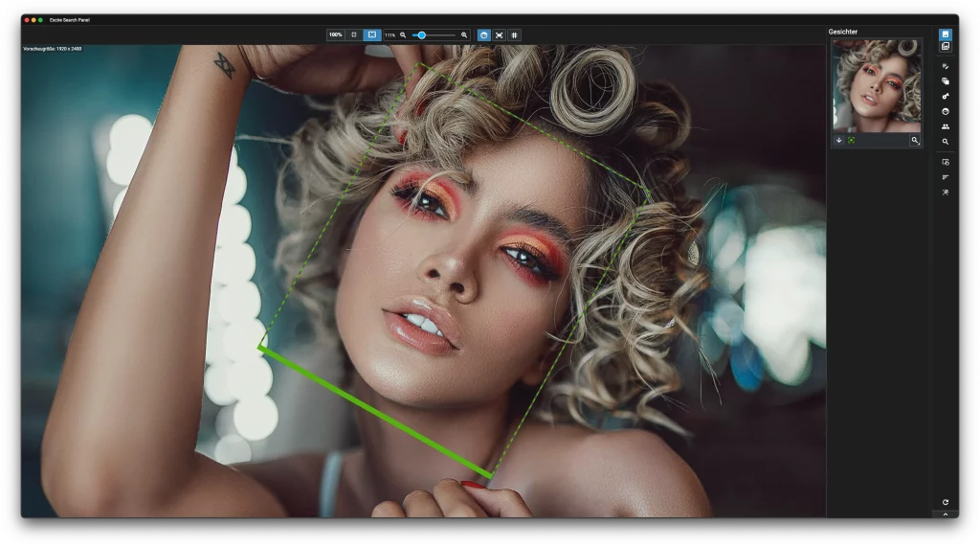Open the face search magnifier dropdown

tap(915, 140)
